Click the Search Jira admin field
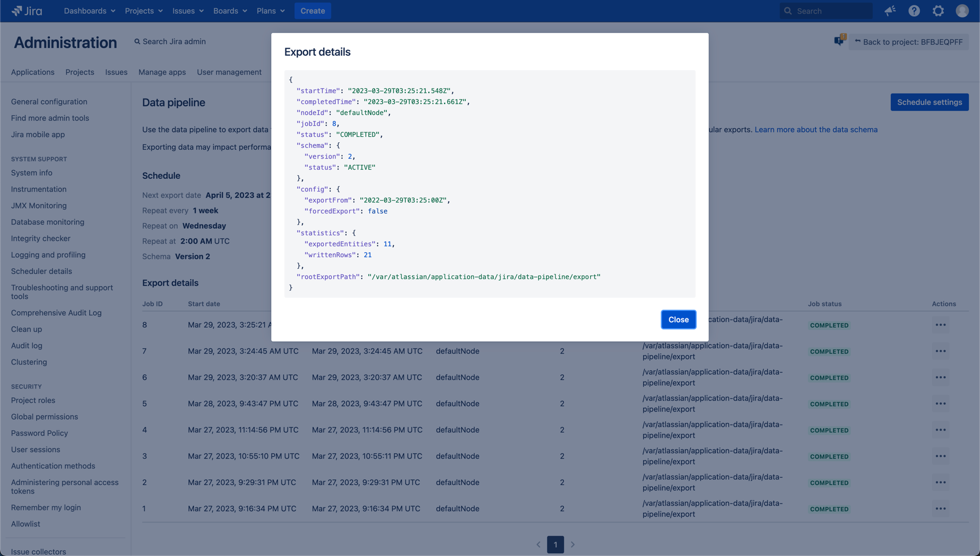This screenshot has width=980, height=556. (x=174, y=42)
